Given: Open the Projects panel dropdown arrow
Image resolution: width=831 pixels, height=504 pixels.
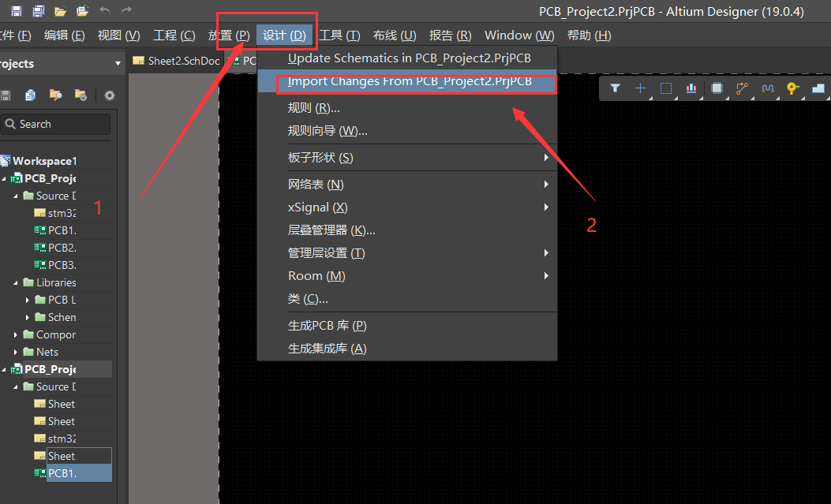Looking at the screenshot, I should pyautogui.click(x=118, y=64).
